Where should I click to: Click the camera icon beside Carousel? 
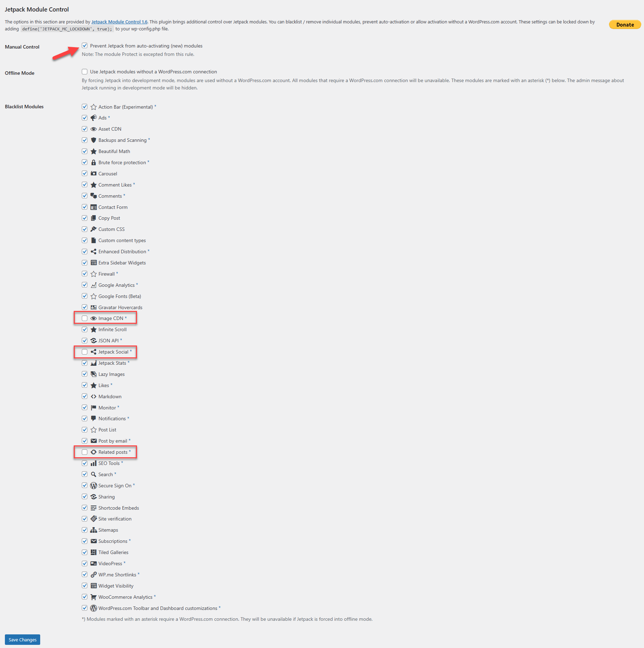click(94, 174)
